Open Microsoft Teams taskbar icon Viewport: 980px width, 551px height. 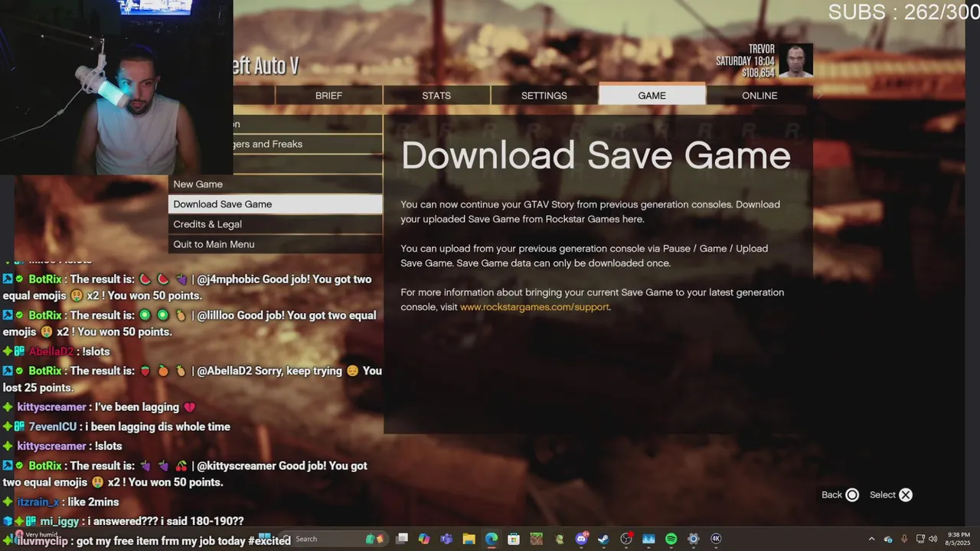(x=446, y=539)
